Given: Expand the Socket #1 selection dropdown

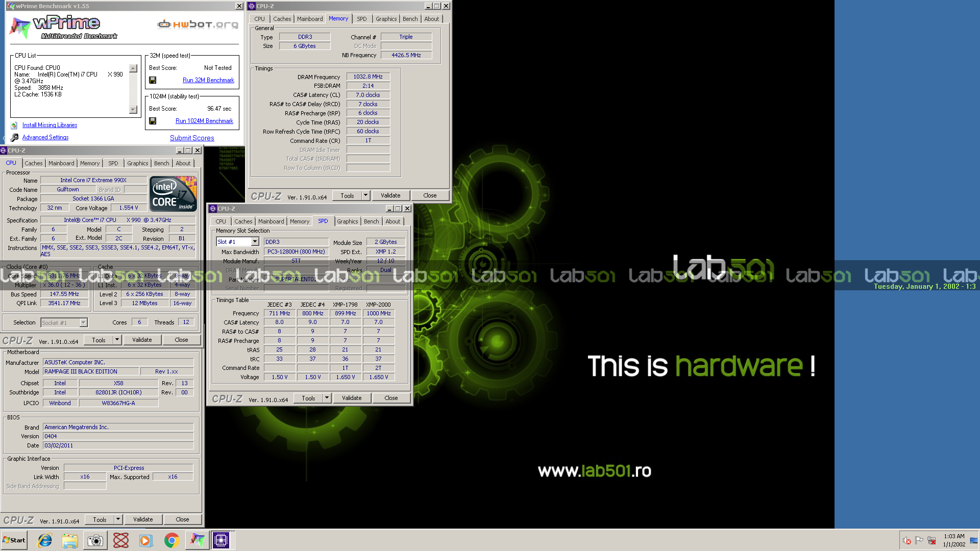Looking at the screenshot, I should pos(83,322).
